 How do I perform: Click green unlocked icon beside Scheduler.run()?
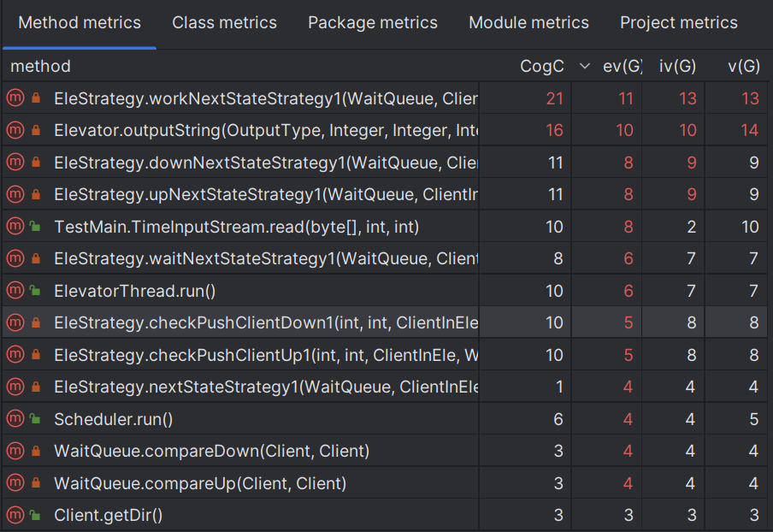coord(36,419)
